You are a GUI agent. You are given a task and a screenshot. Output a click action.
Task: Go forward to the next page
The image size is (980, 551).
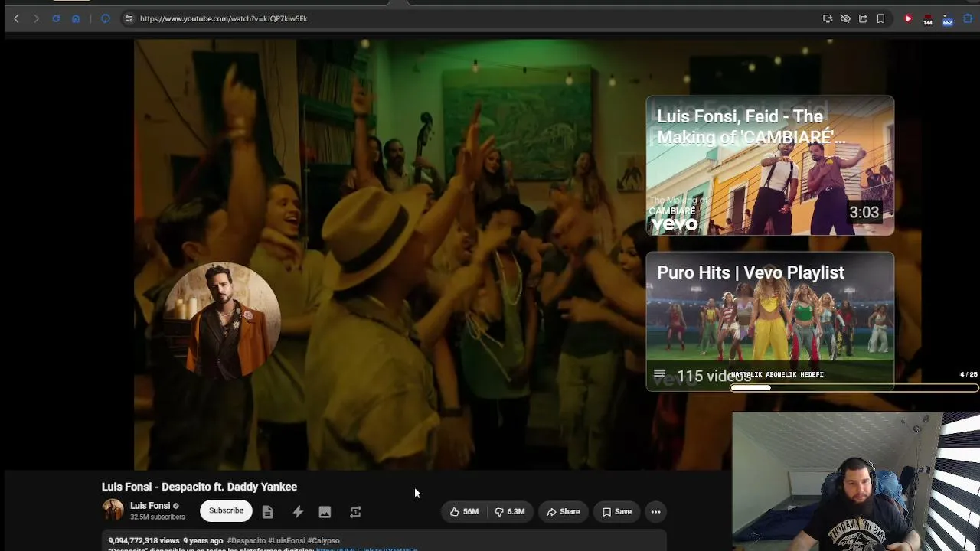pyautogui.click(x=36, y=18)
